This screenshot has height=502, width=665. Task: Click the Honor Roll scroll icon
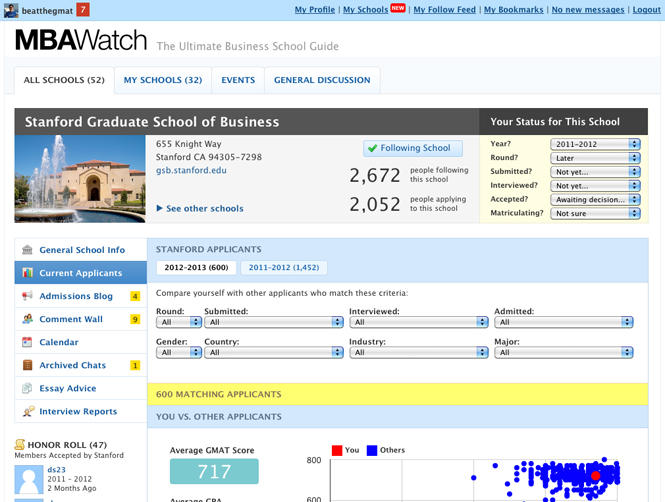click(x=20, y=444)
